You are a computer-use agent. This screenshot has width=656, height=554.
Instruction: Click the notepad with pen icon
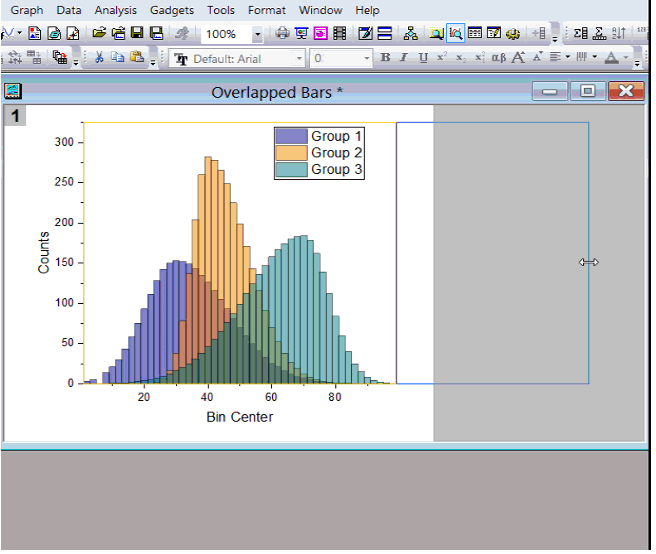[365, 33]
